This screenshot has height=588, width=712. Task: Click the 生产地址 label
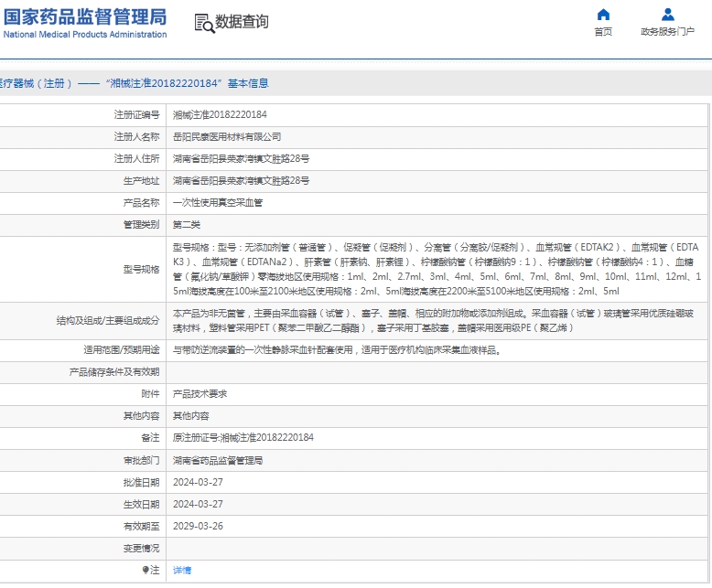[x=141, y=180]
